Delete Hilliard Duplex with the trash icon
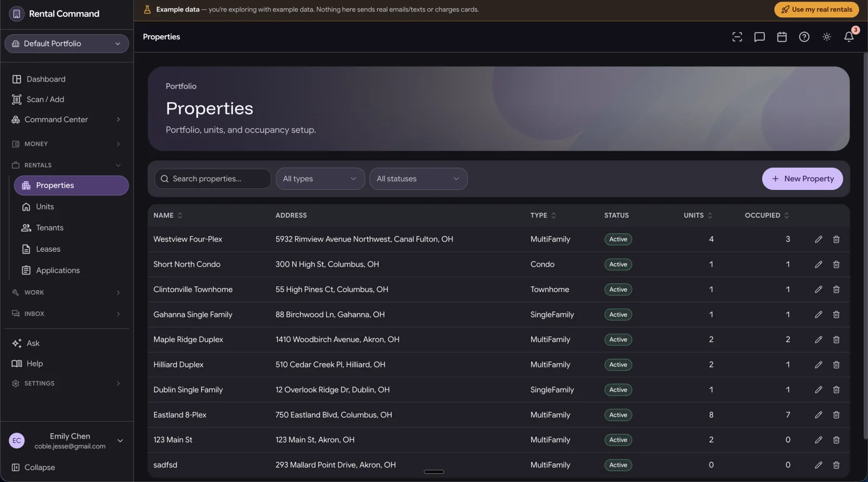The height and width of the screenshot is (482, 868). click(x=837, y=365)
